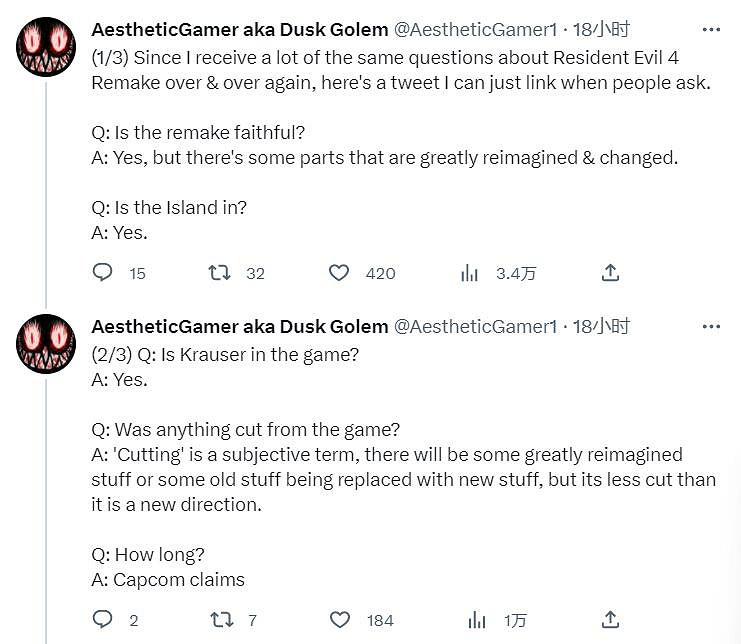
Task: Click @AestheticGamer1 handle on the second tweet
Action: pyautogui.click(x=475, y=326)
